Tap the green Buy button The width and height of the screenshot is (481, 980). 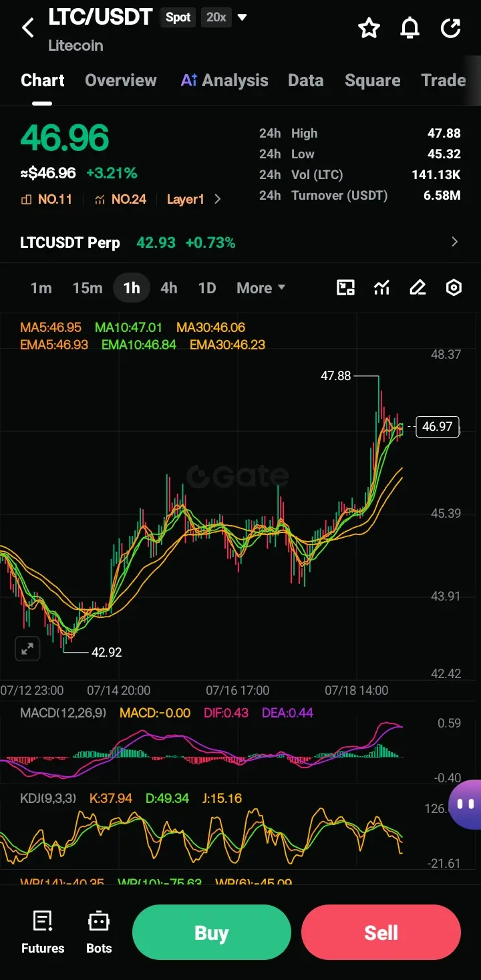212,933
